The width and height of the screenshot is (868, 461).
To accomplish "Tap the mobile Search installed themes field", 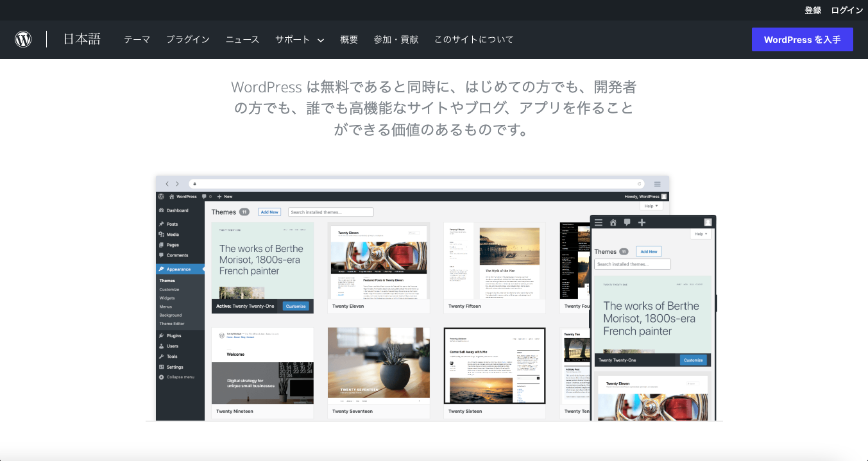I will coord(633,264).
